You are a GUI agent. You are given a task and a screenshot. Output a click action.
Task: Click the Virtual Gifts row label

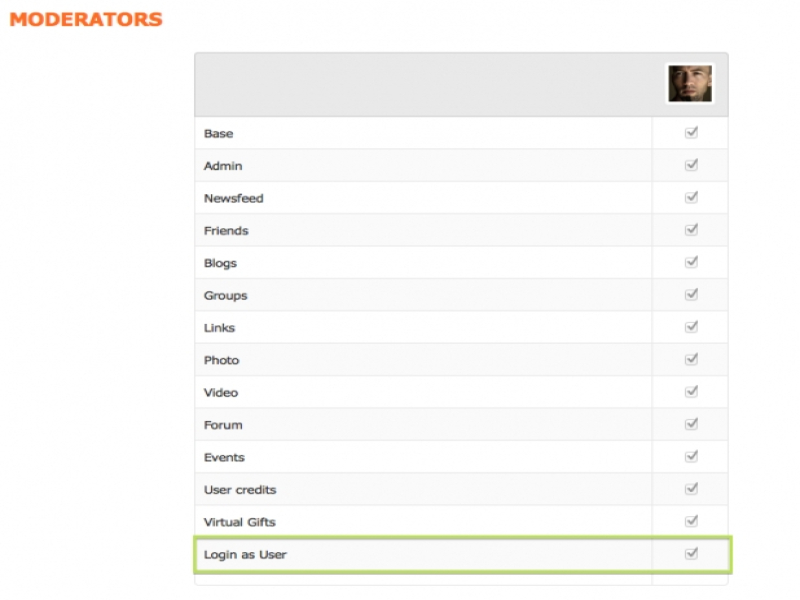[x=240, y=522]
